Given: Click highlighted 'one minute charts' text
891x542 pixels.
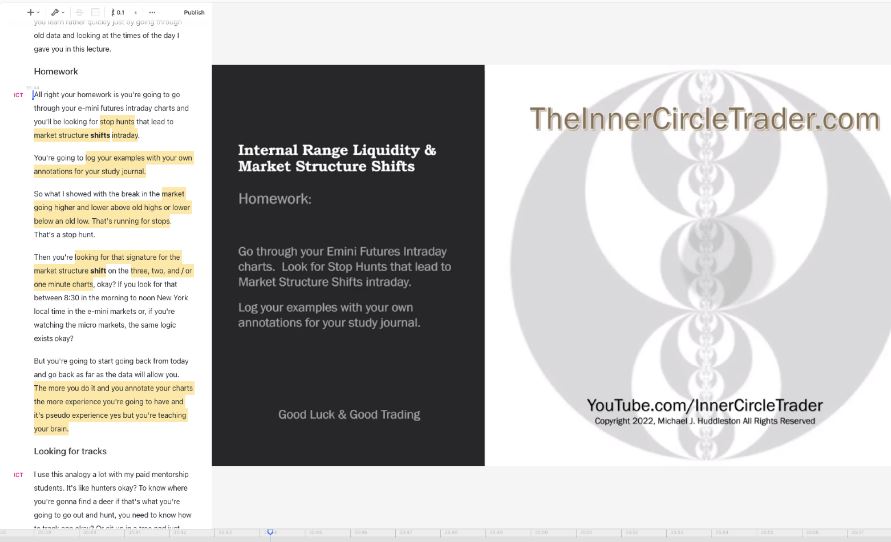Looking at the screenshot, I should coord(63,284).
